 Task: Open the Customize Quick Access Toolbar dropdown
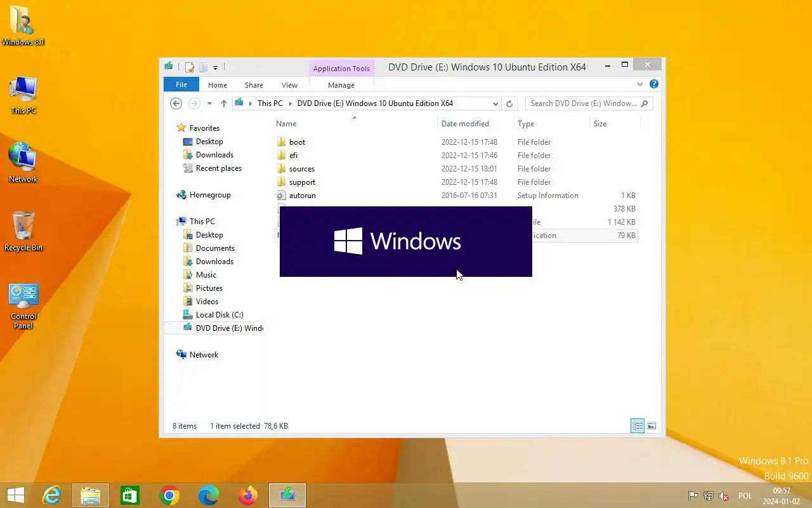click(215, 67)
